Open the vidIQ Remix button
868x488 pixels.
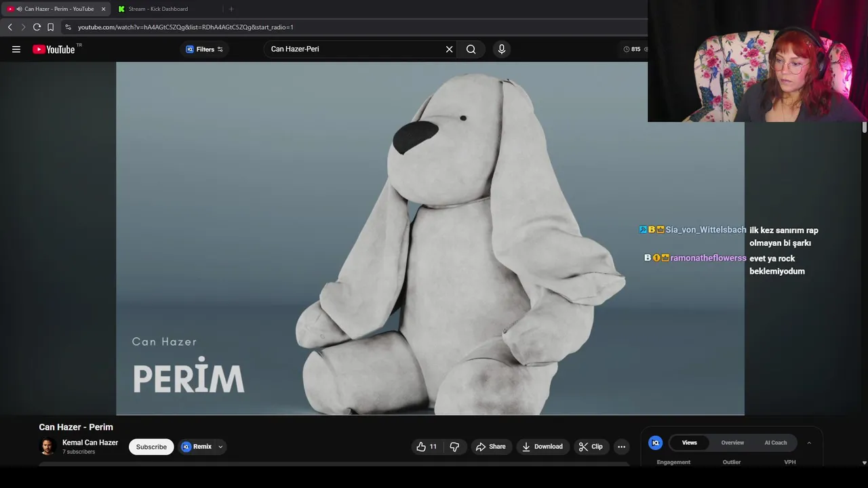click(x=197, y=447)
